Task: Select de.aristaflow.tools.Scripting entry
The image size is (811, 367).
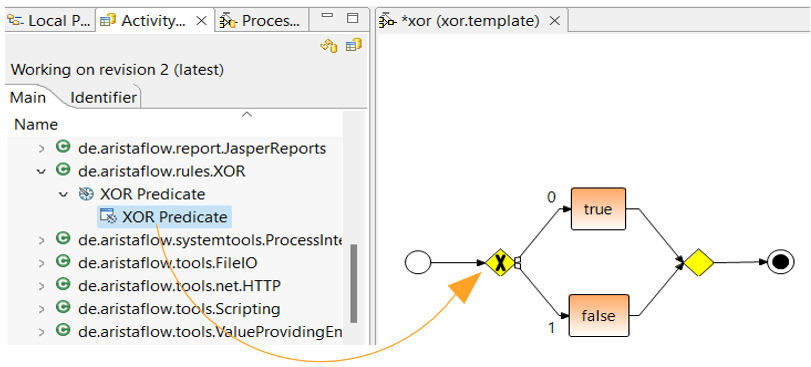Action: pyautogui.click(x=179, y=309)
